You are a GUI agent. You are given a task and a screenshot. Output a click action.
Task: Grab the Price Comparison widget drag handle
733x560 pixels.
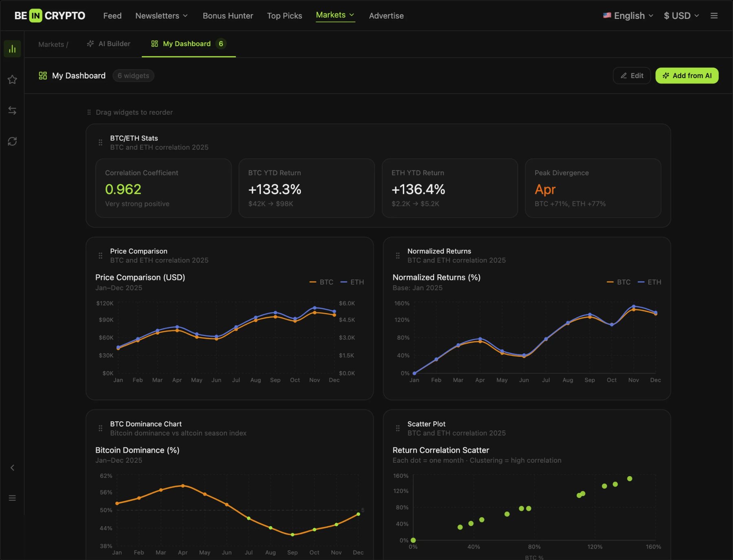coord(100,256)
